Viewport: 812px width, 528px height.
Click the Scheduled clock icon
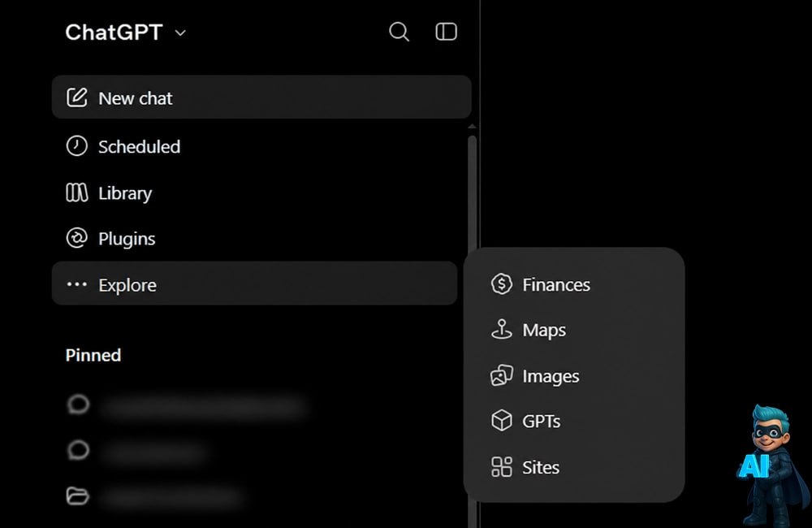point(76,146)
